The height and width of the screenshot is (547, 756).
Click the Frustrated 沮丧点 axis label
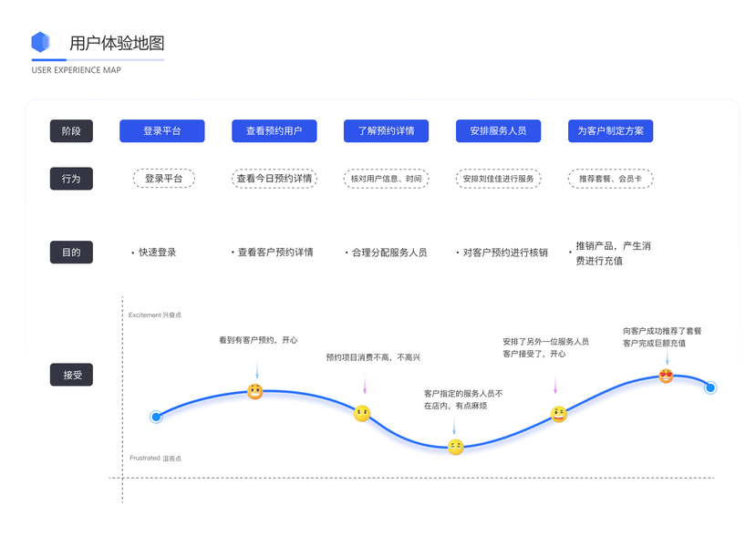point(155,458)
